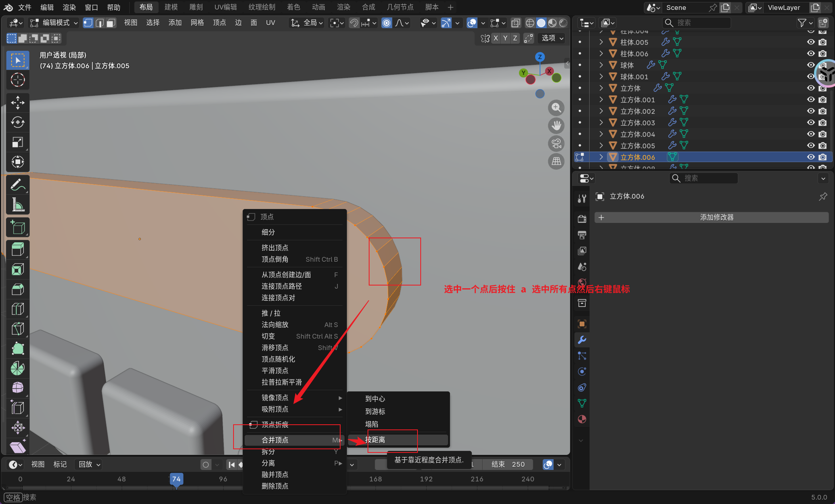
Task: Select the Annotate pencil tool
Action: pyautogui.click(x=17, y=185)
